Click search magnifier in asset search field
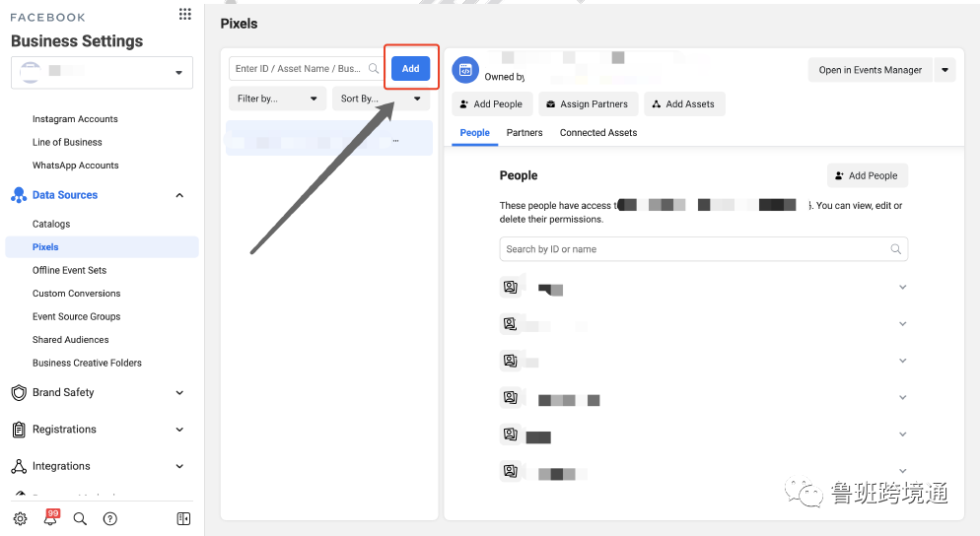The height and width of the screenshot is (536, 980). [x=373, y=69]
